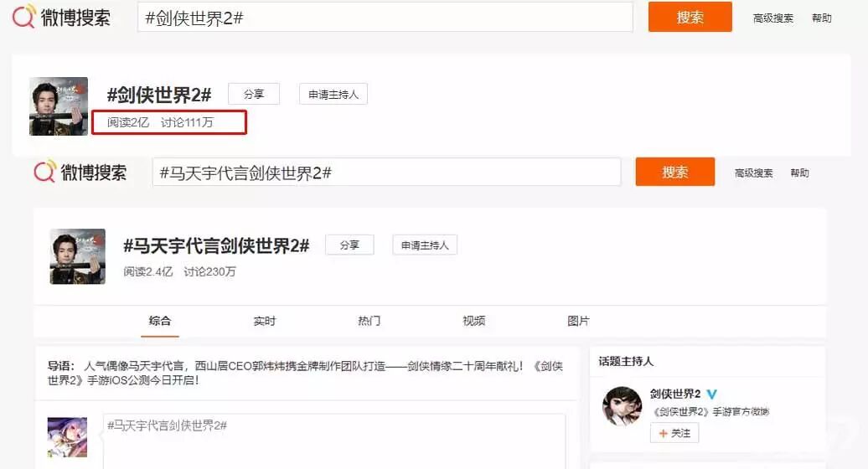Follow 剑侠世界2 with the 关注 button
Image resolution: width=868 pixels, height=469 pixels.
click(674, 433)
